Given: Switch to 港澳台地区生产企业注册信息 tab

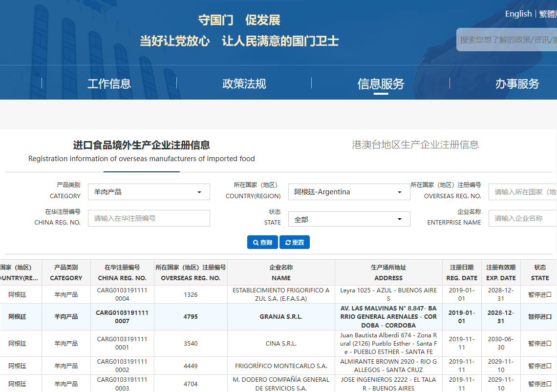Looking at the screenshot, I should tap(415, 144).
